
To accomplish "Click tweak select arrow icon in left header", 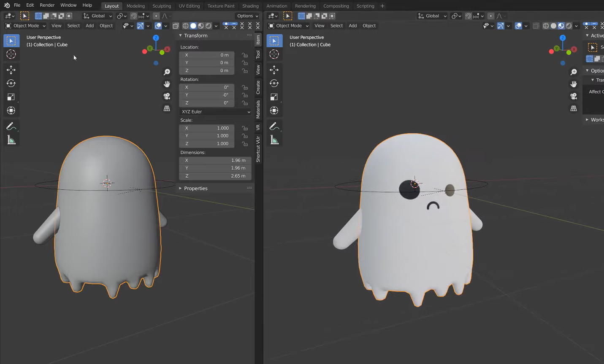I will 24,16.
